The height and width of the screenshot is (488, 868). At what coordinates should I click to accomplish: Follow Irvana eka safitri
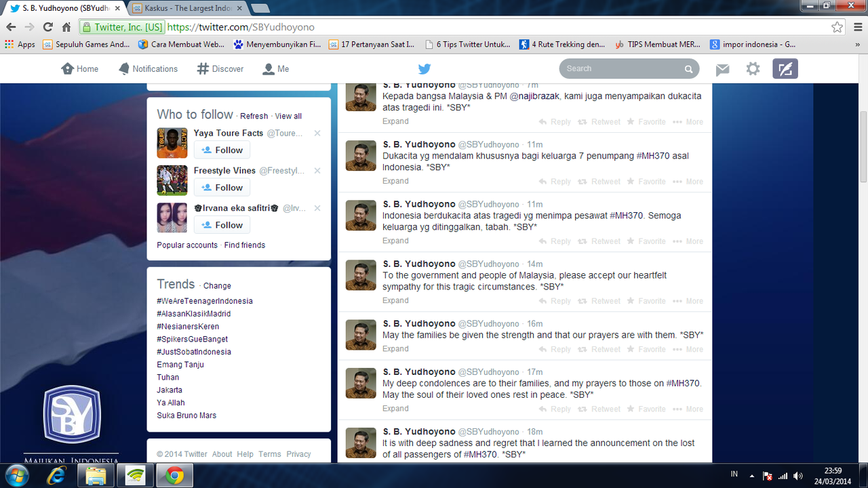(222, 224)
